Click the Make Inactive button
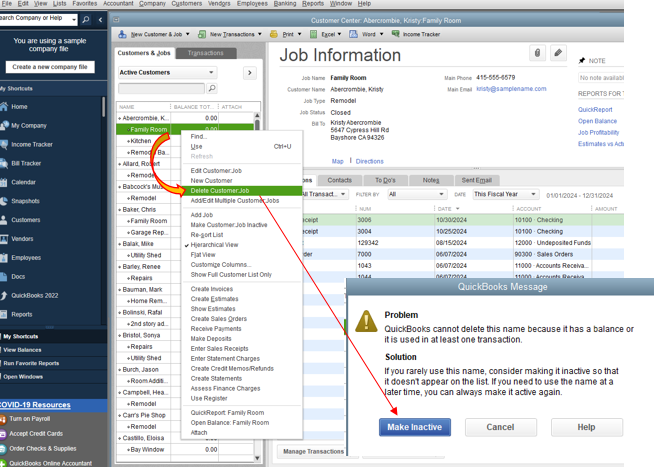 point(415,427)
